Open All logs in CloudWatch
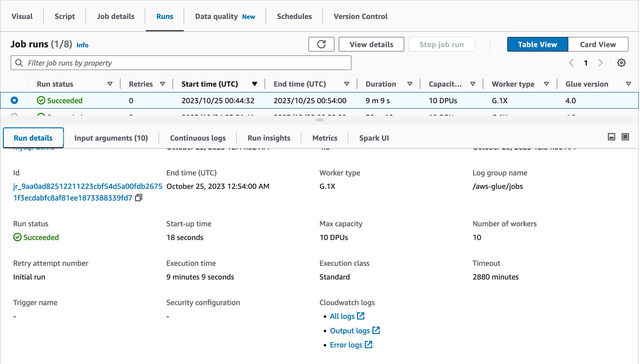Viewport: 640px width, 364px height. (347, 316)
